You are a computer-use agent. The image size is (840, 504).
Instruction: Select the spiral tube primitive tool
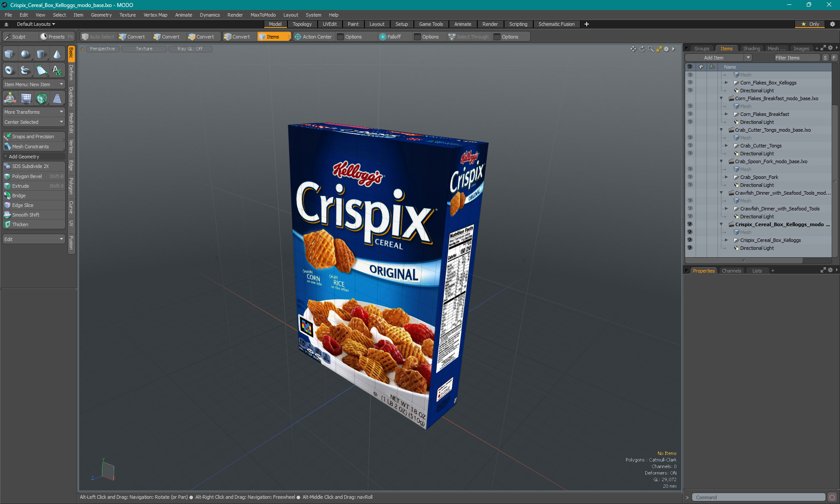pos(25,70)
